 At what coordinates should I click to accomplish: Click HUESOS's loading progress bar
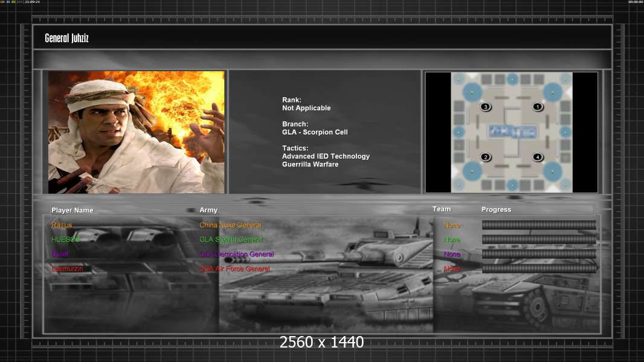[539, 240]
